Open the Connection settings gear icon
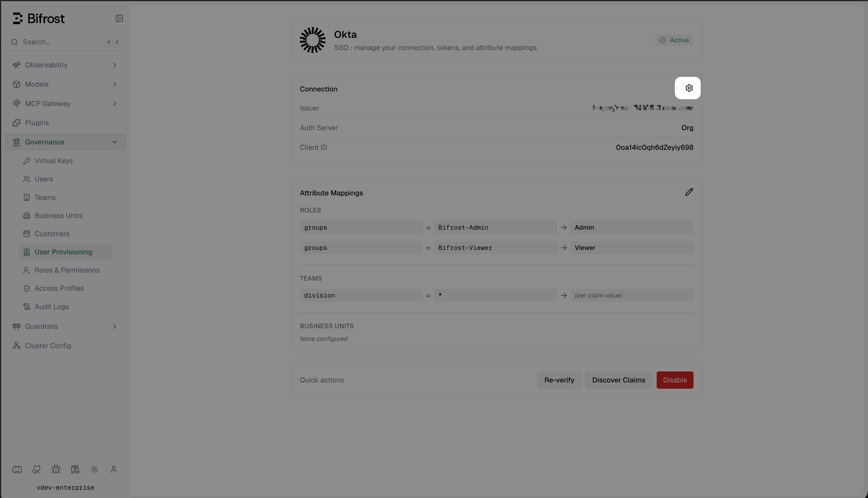Screen dimensions: 868x498 click(x=689, y=88)
